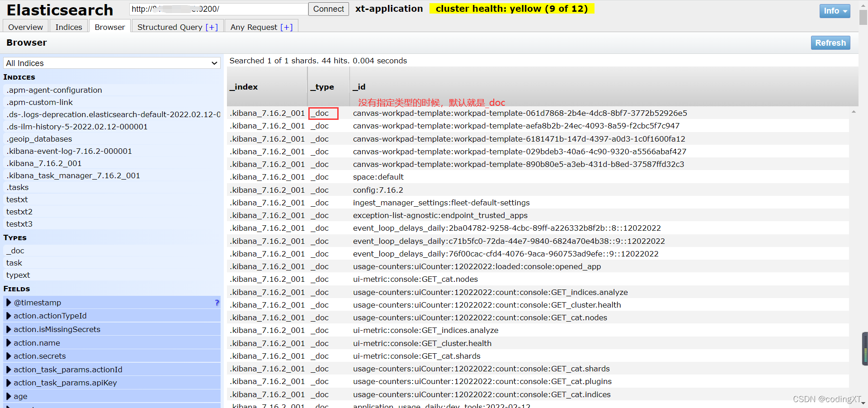Open the Any Request tab

pos(261,27)
